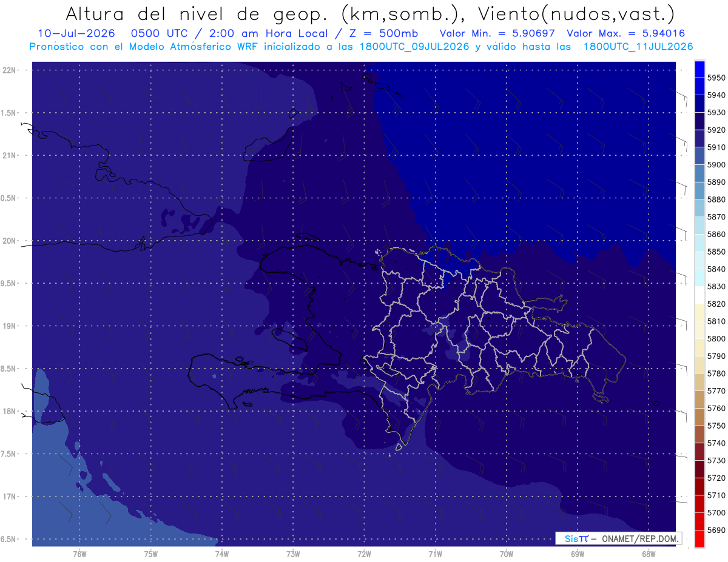Click the '17N' latitude label

[x=9, y=497]
